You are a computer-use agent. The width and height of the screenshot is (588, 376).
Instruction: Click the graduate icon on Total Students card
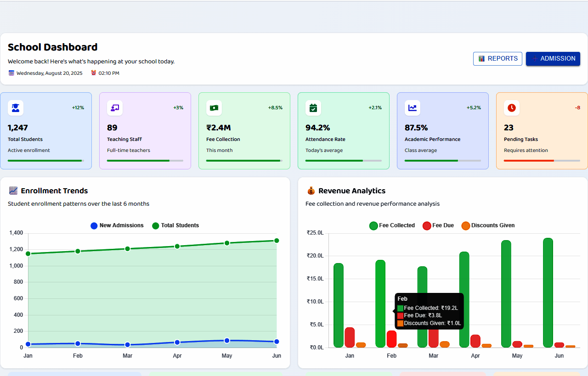16,108
